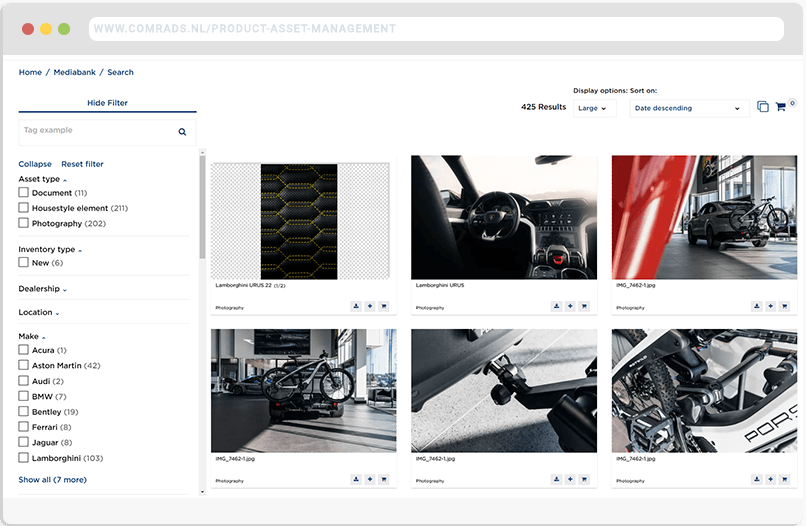This screenshot has height=526, width=806.
Task: Enable the New inventory type filter
Action: (x=23, y=263)
